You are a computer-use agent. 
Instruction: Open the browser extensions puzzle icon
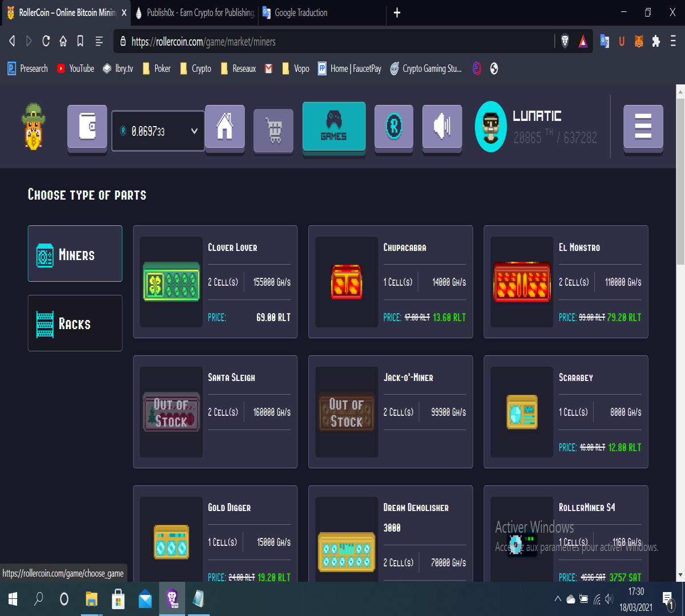click(656, 41)
